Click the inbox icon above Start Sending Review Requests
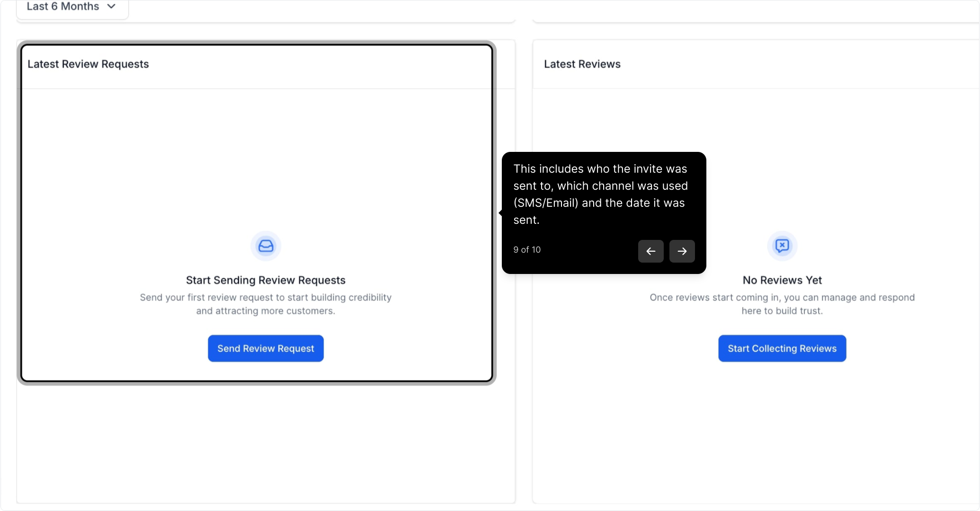This screenshot has height=511, width=980. coord(266,246)
